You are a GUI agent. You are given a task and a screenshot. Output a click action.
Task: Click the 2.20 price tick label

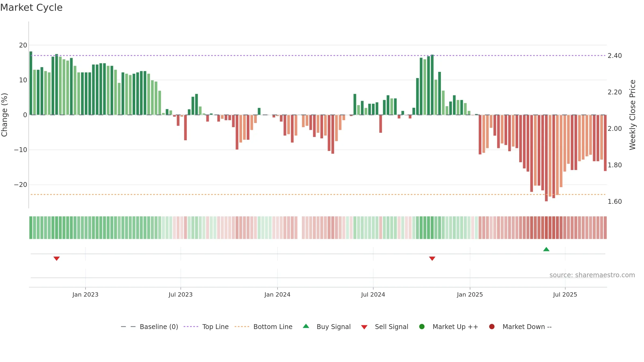point(615,92)
